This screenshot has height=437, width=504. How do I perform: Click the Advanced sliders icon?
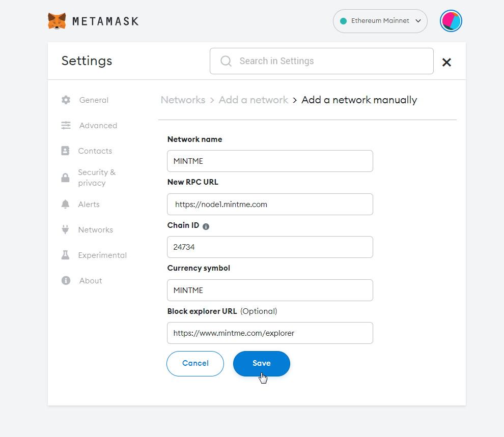tap(66, 126)
